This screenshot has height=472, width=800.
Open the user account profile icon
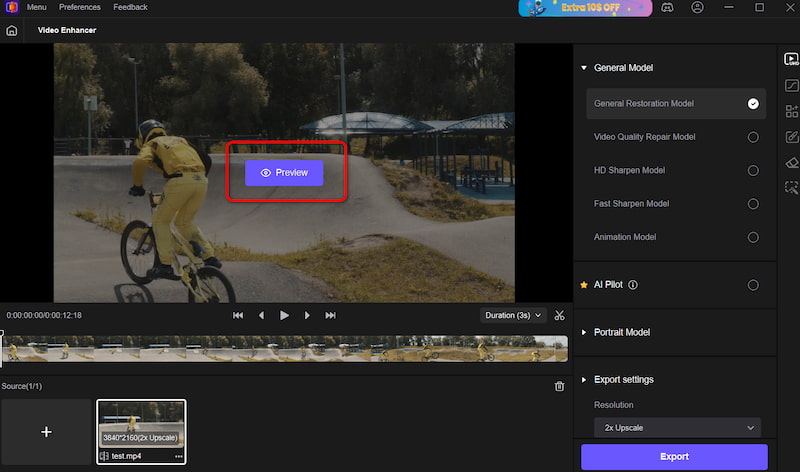pos(697,8)
